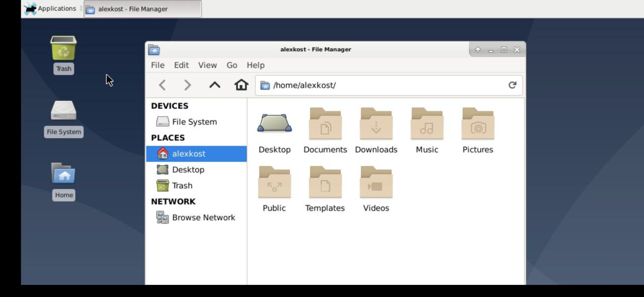Open the Applications menu in top panel

pos(50,9)
